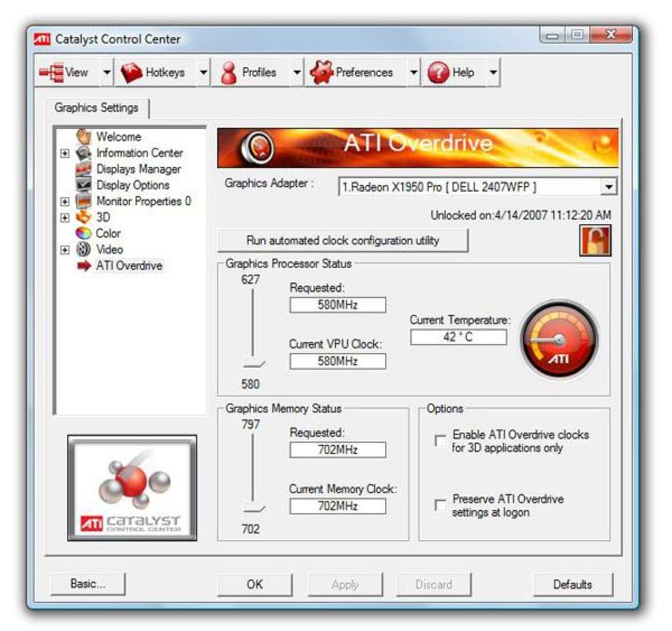Viewport: 672px width, 631px height.
Task: Click the Help question mark icon
Action: (x=438, y=72)
